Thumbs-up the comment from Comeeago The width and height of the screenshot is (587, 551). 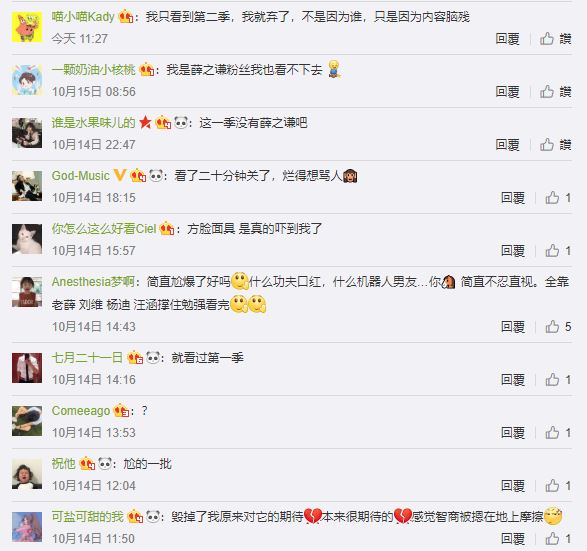(x=558, y=433)
